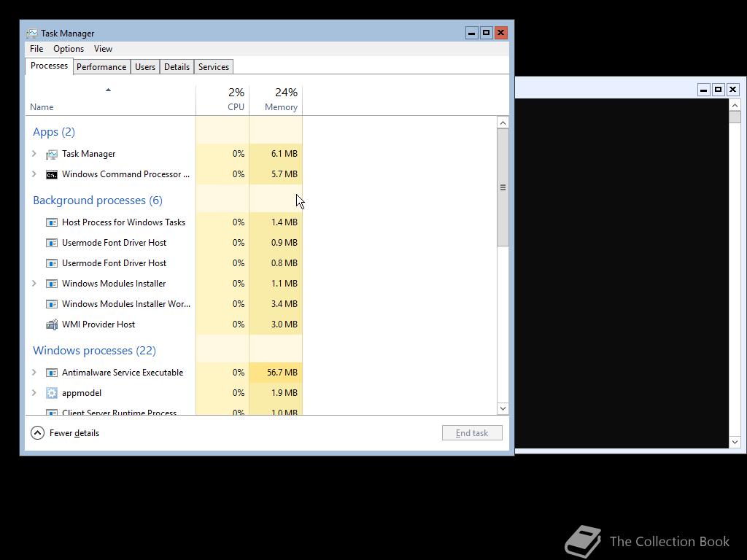Sort by the CPU column header
This screenshot has width=747, height=560.
222,100
